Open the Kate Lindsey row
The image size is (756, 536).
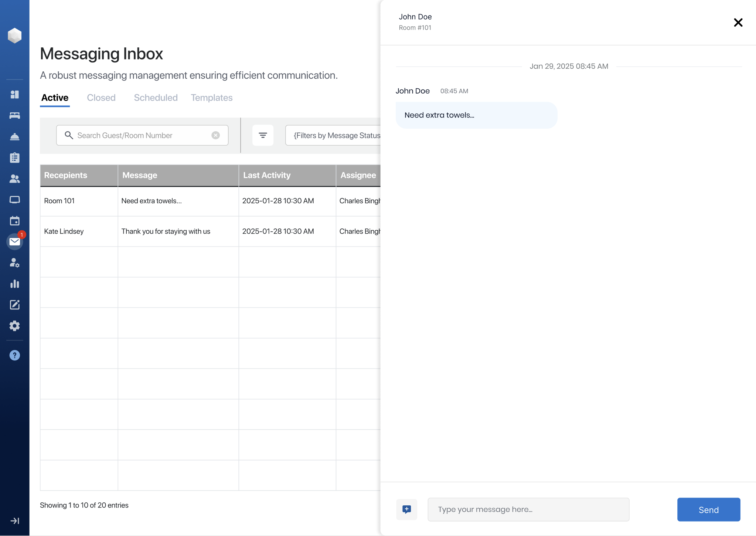[210, 231]
